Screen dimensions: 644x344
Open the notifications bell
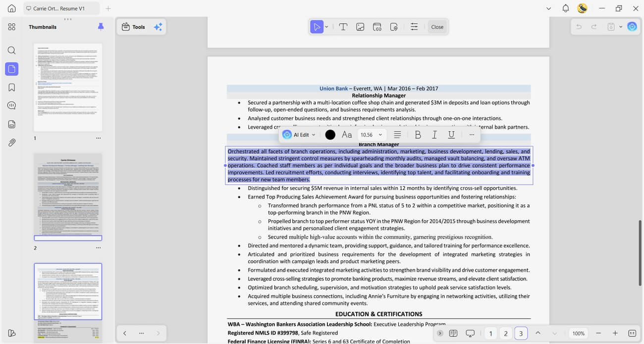[565, 8]
